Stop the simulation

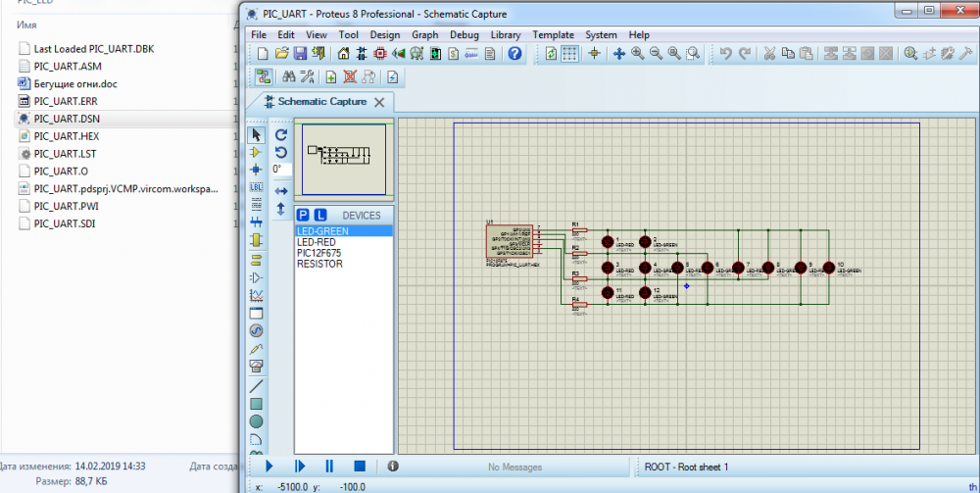tap(360, 467)
